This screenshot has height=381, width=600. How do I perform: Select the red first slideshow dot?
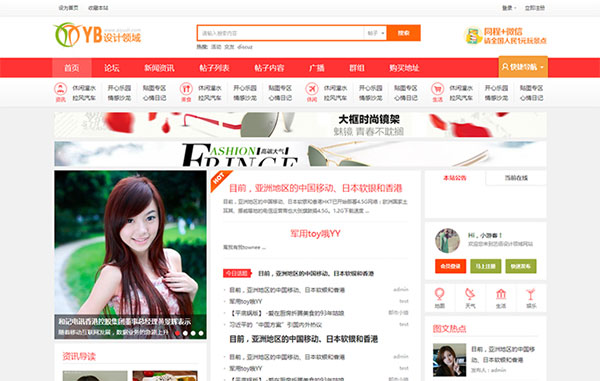[178, 333]
